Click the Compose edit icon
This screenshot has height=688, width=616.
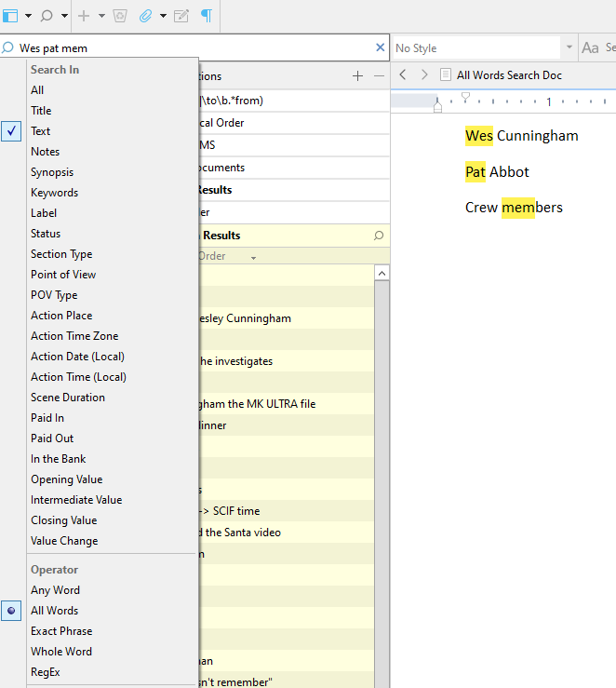181,16
